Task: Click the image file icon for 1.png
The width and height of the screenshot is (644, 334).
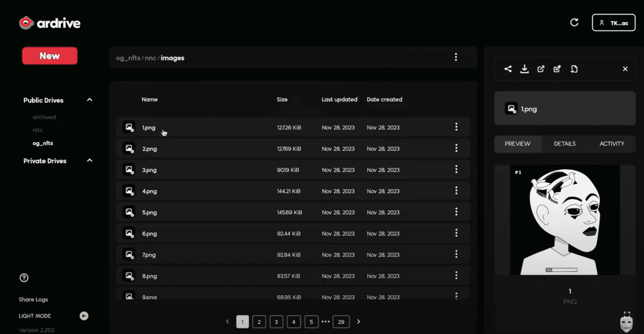Action: click(129, 127)
